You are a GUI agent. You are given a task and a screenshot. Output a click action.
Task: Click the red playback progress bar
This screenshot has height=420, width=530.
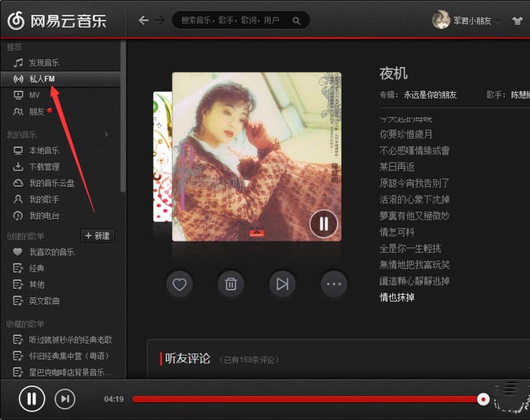click(308, 399)
